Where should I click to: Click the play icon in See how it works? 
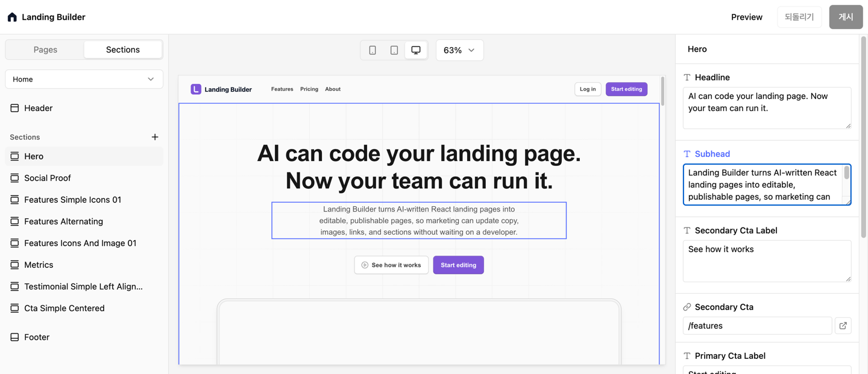(x=365, y=265)
